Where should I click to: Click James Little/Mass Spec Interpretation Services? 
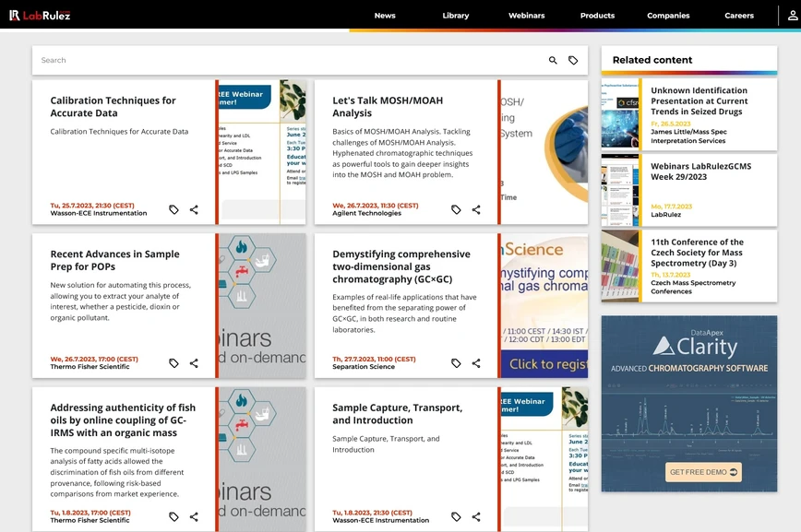(688, 136)
